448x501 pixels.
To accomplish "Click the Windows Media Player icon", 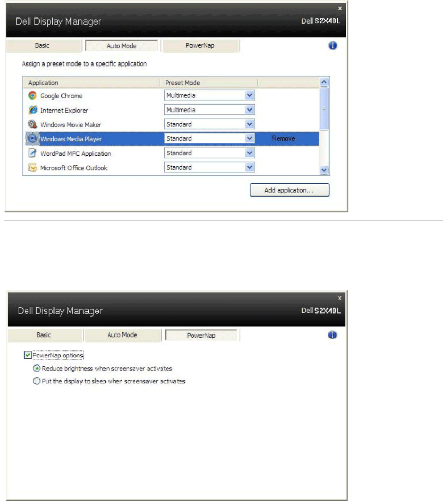I will click(33, 139).
